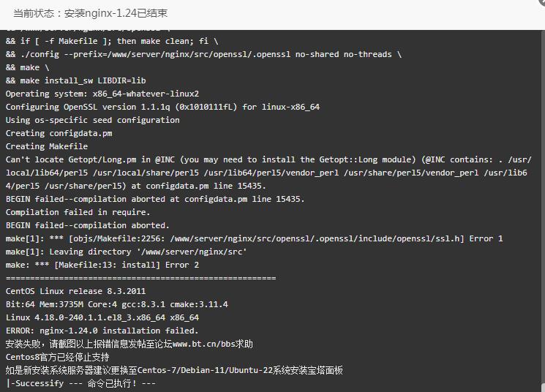This screenshot has height=392, width=545.
Task: Click the 'Configuring OpenSSL version 1.1.1q' line
Action: pos(162,107)
